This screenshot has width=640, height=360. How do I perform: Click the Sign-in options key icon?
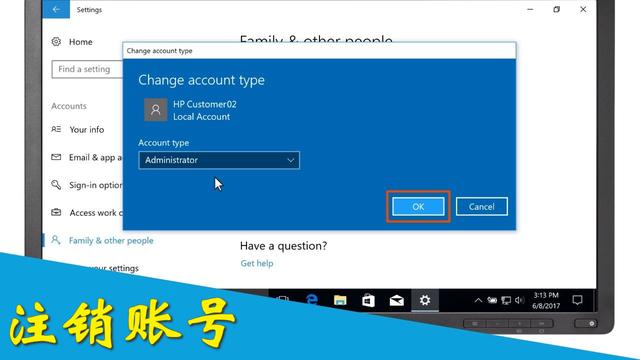pos(56,185)
